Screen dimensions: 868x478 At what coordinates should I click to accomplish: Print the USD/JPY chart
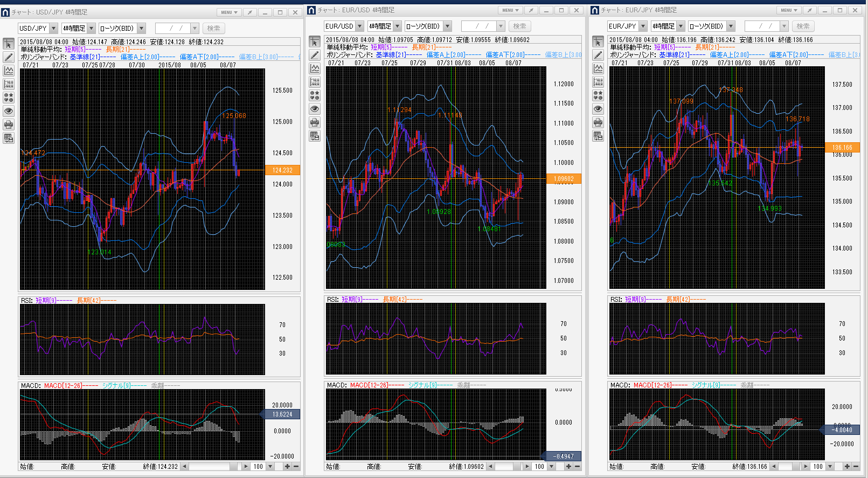point(9,124)
